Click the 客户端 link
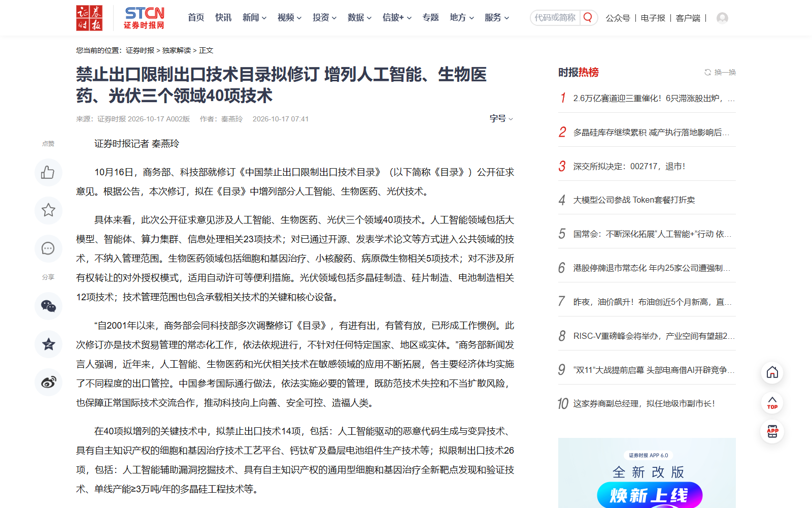The image size is (812, 508). [x=688, y=18]
